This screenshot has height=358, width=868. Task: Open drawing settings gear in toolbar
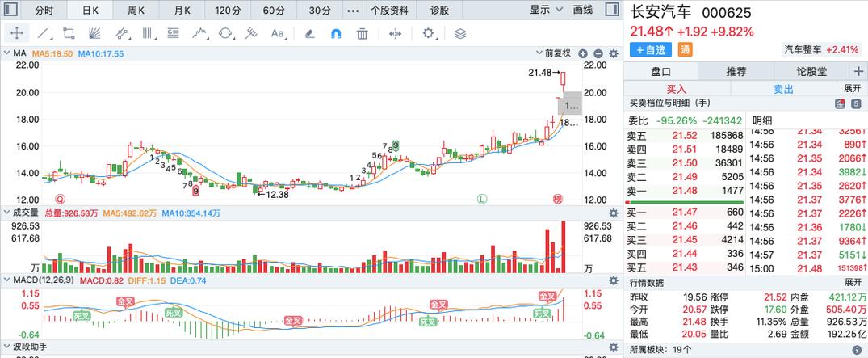pos(429,33)
